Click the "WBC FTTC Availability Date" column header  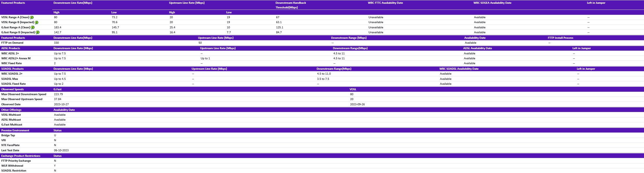[385, 3]
